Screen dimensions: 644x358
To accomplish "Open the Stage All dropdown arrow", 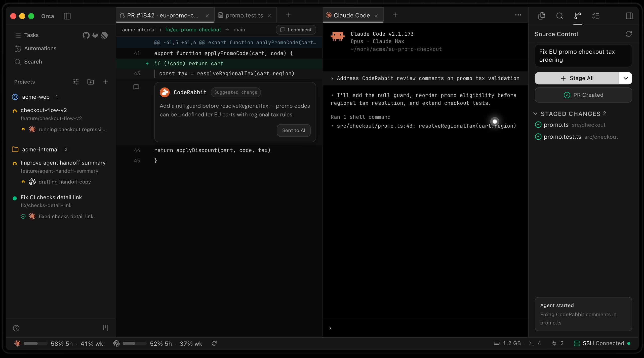I will point(626,78).
